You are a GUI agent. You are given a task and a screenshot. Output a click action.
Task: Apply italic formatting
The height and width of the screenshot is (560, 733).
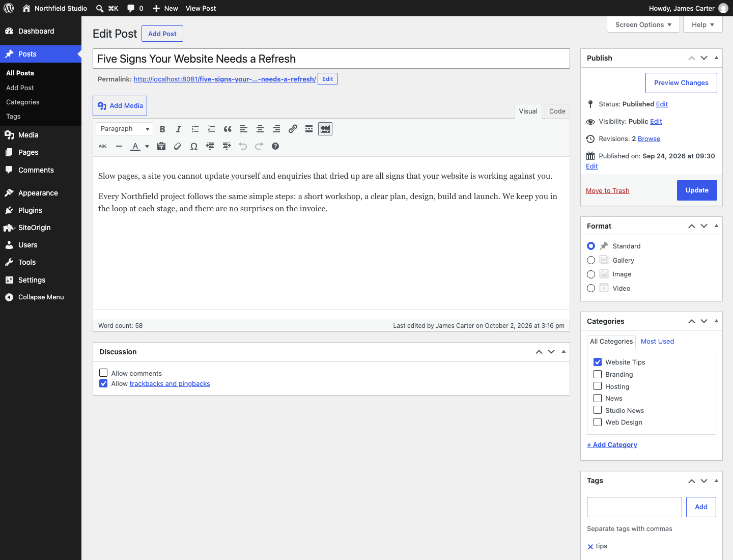tap(179, 129)
